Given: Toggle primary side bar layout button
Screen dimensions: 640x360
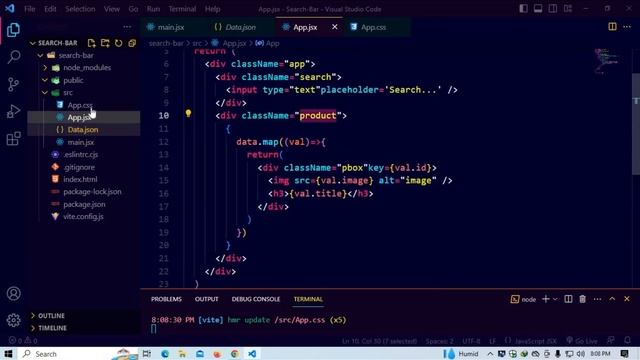Looking at the screenshot, I should 523,9.
